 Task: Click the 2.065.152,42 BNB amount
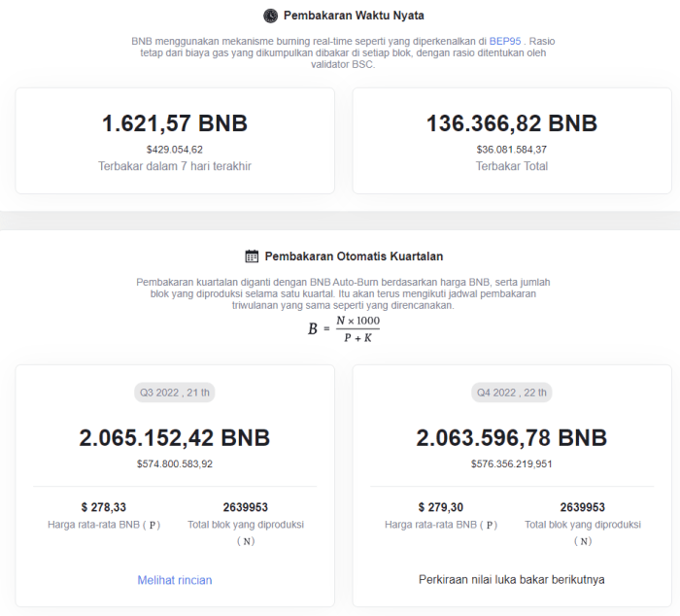(x=175, y=437)
